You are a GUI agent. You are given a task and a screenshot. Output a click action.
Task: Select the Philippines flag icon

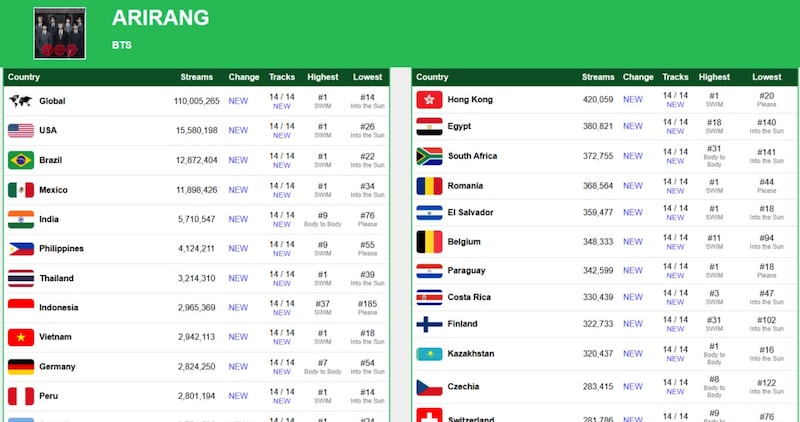(20, 249)
